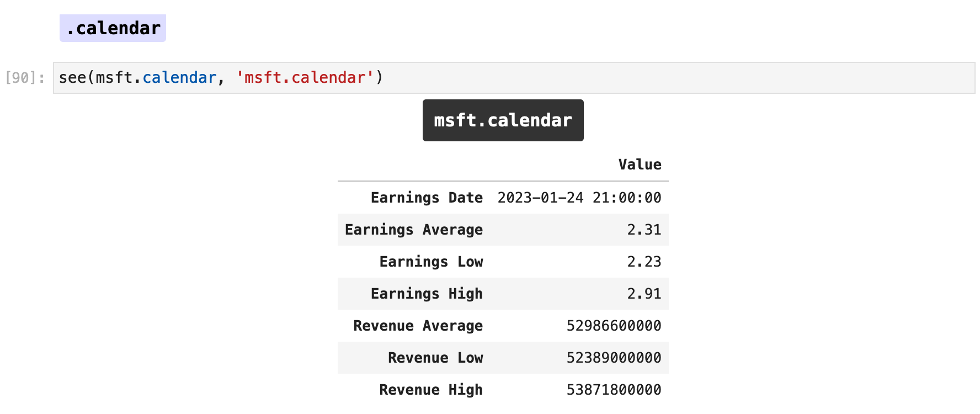The width and height of the screenshot is (980, 414).
Task: Click the 2.31 earnings average value
Action: [x=644, y=230]
